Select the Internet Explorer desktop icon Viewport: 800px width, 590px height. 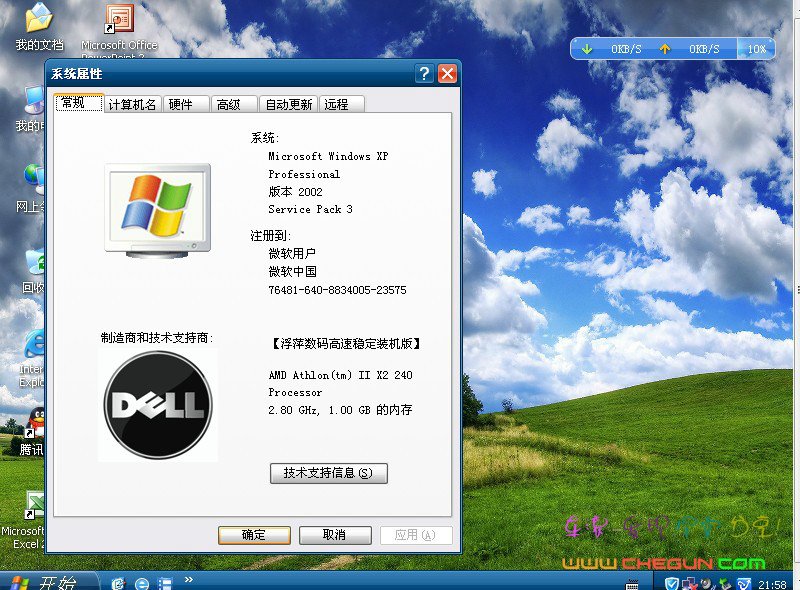[34, 358]
